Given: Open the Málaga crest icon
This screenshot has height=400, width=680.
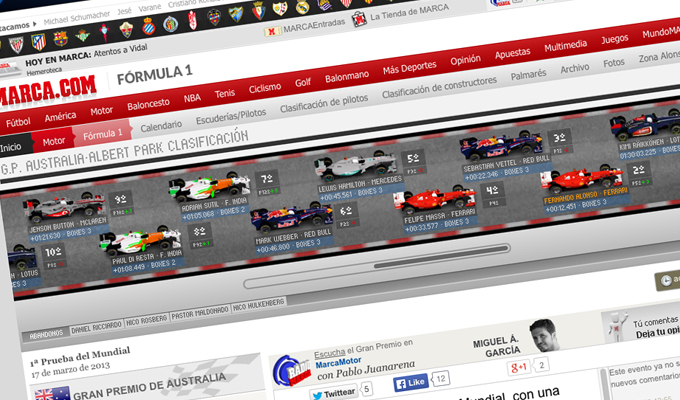Looking at the screenshot, I should point(236,14).
